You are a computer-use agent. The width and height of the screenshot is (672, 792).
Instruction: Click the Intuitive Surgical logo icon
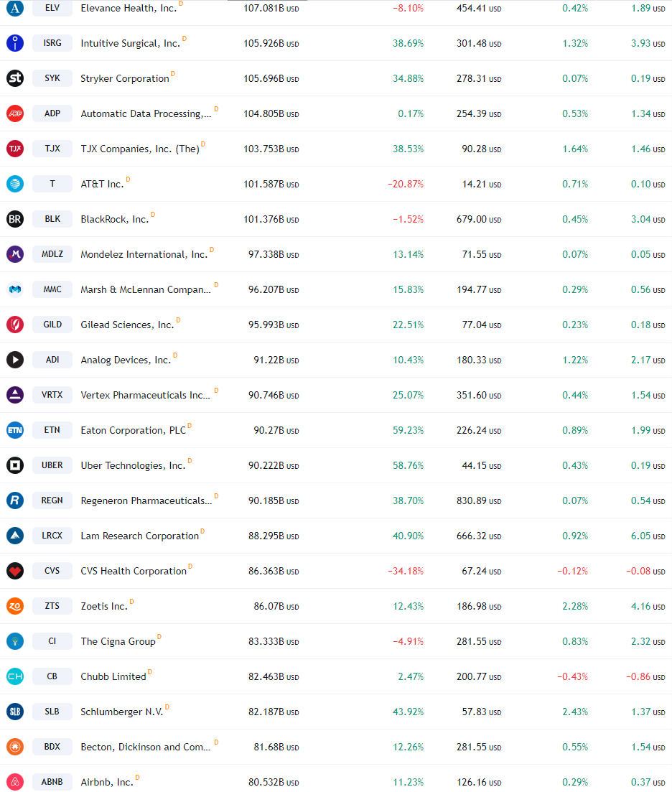pos(15,43)
